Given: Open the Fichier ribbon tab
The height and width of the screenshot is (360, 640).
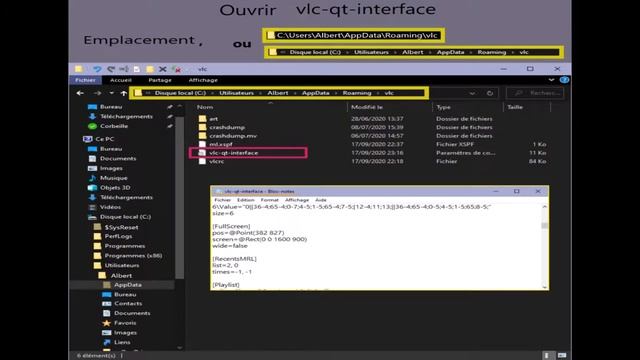Looking at the screenshot, I should [85, 80].
